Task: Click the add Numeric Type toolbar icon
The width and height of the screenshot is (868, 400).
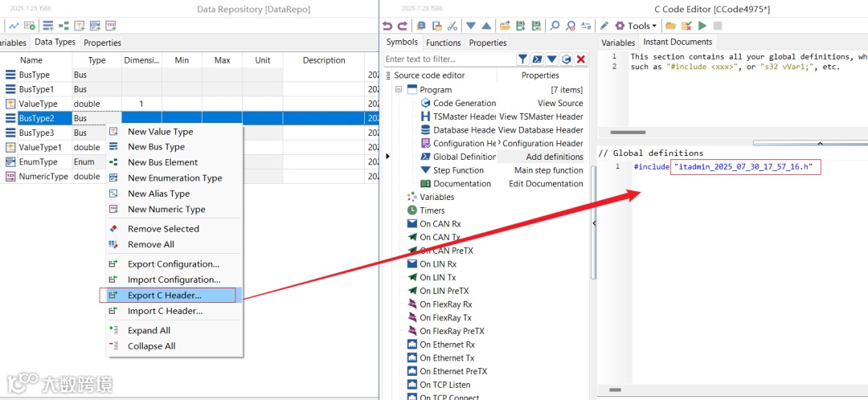Action: click(x=111, y=26)
